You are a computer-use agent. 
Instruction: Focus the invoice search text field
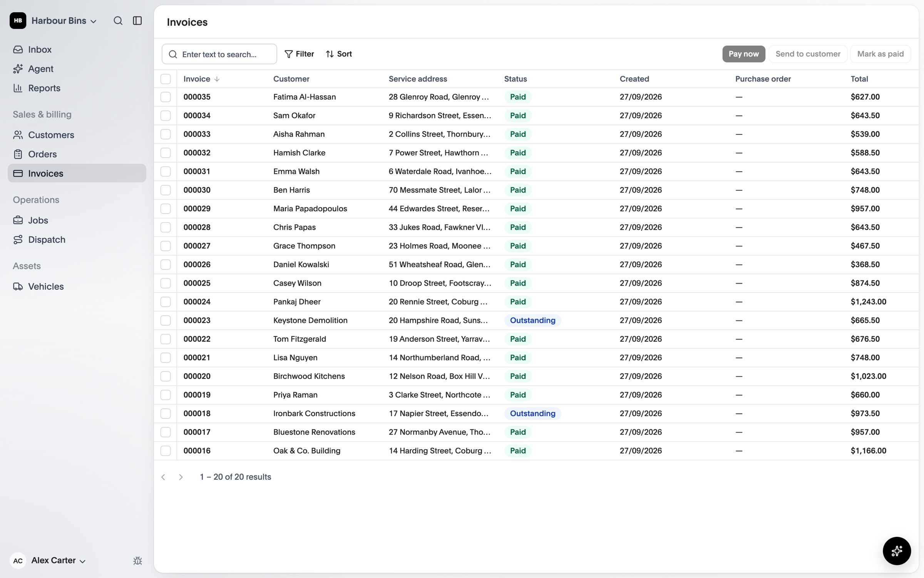click(x=219, y=54)
